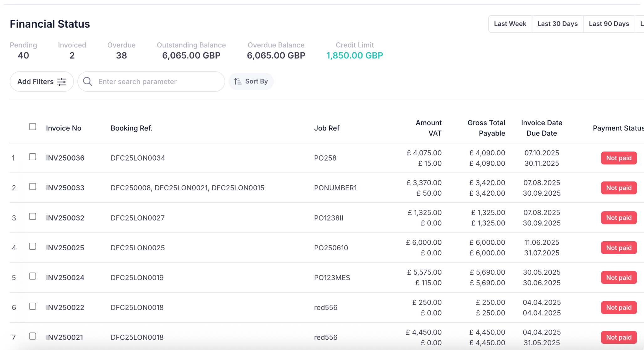Click the search magnifier icon
This screenshot has width=644, height=350.
tap(88, 82)
